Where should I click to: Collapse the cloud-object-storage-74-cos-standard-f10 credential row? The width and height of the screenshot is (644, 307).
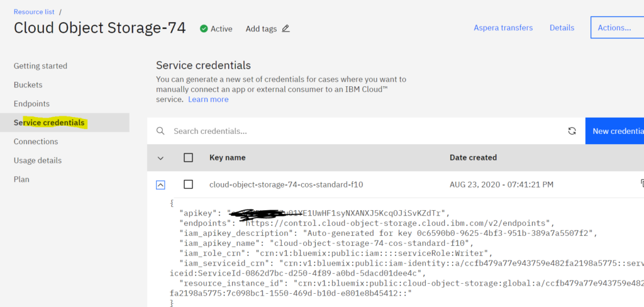tap(160, 185)
